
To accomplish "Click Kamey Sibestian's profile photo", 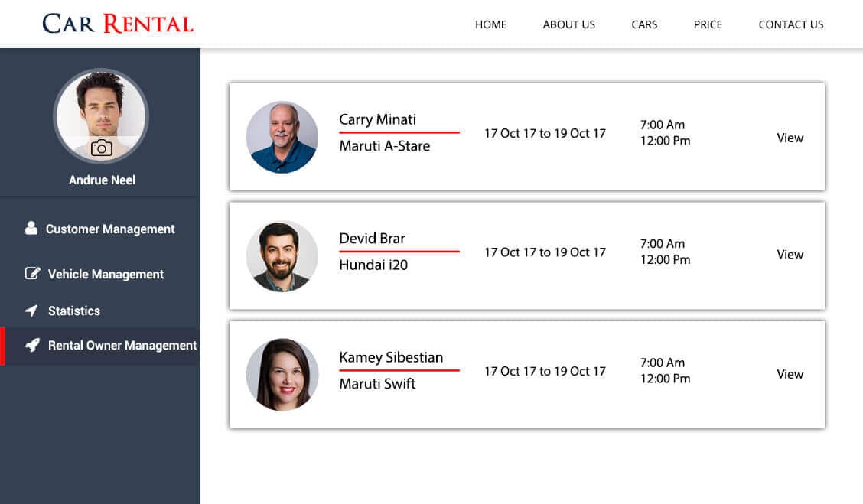I will (282, 375).
